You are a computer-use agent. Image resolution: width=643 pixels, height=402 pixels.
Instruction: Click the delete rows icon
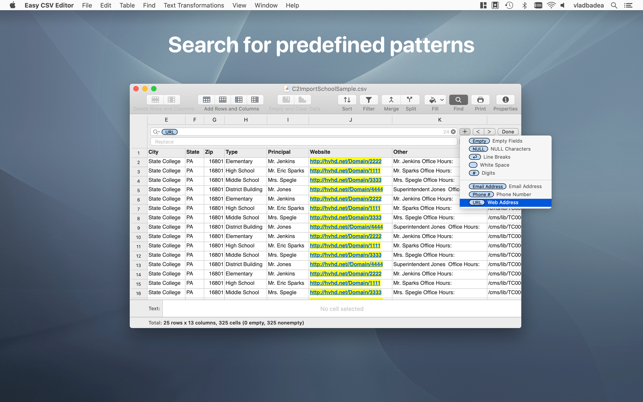tap(155, 100)
